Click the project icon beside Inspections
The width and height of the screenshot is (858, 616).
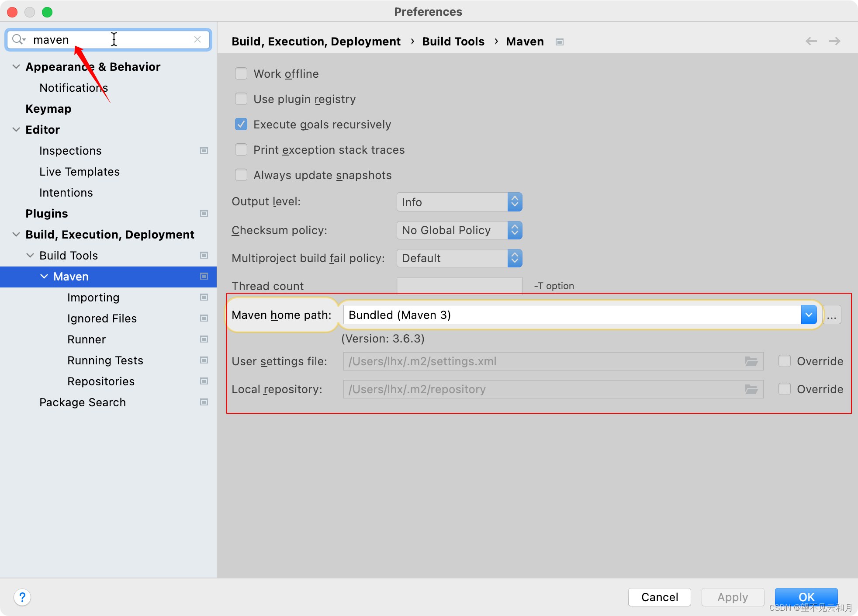(x=204, y=150)
